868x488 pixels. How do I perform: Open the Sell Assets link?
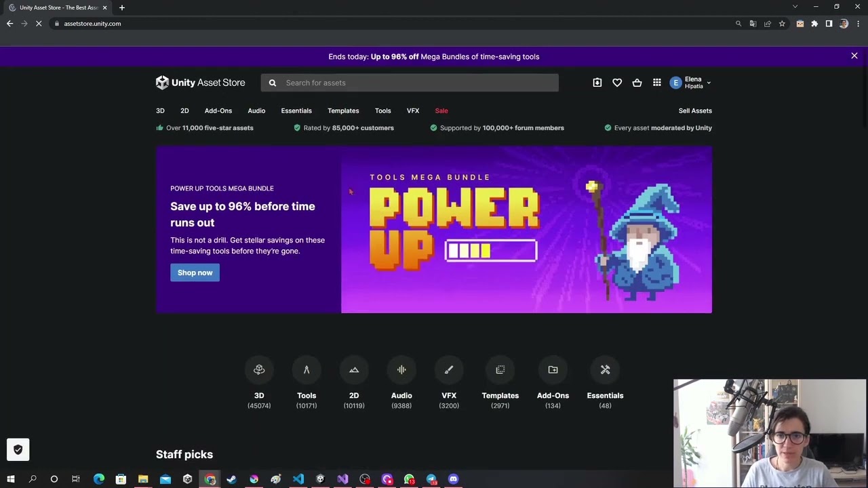[x=695, y=110]
